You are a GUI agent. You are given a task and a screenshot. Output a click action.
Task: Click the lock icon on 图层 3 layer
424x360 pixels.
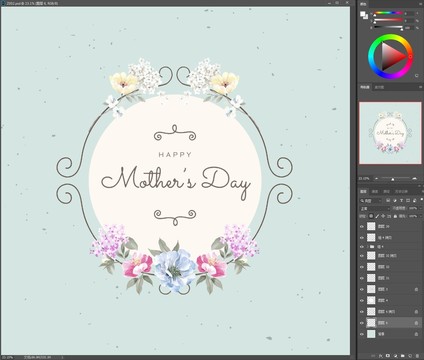[x=416, y=289]
